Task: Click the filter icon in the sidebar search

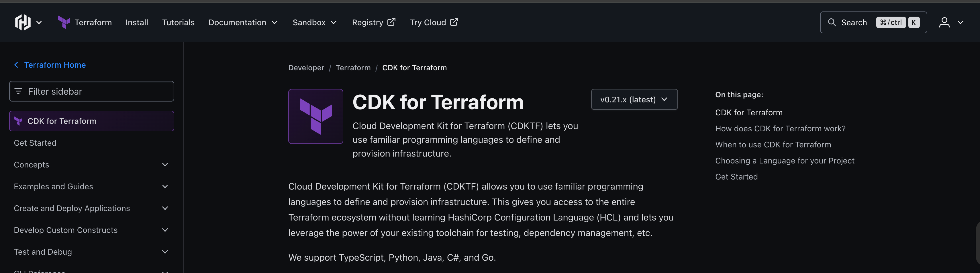Action: click(18, 91)
